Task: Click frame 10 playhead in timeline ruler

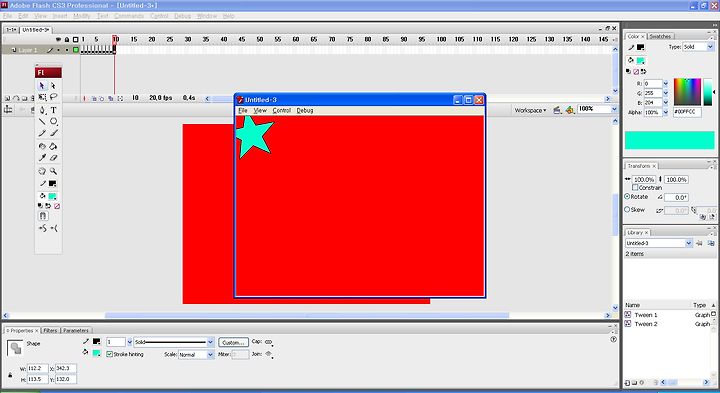Action: tap(115, 39)
